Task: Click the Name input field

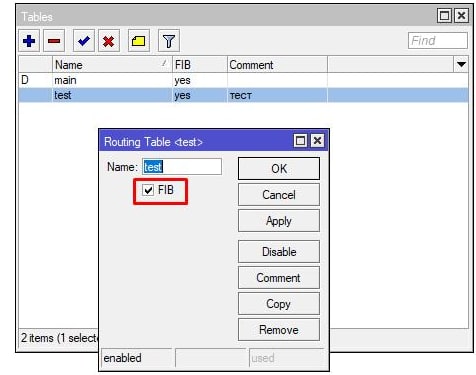Action: click(x=182, y=167)
